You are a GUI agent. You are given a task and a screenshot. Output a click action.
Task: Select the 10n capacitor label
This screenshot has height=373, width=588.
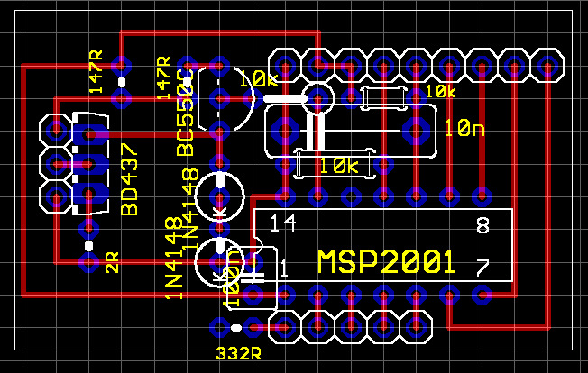[464, 130]
